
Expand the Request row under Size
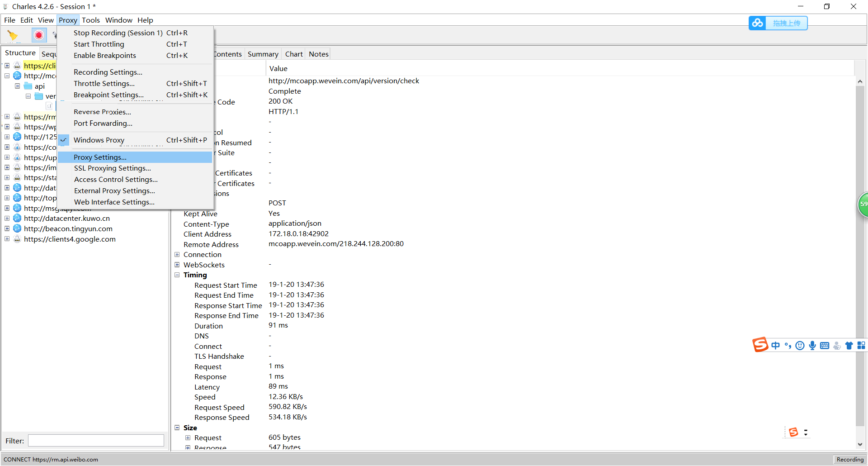[188, 438]
